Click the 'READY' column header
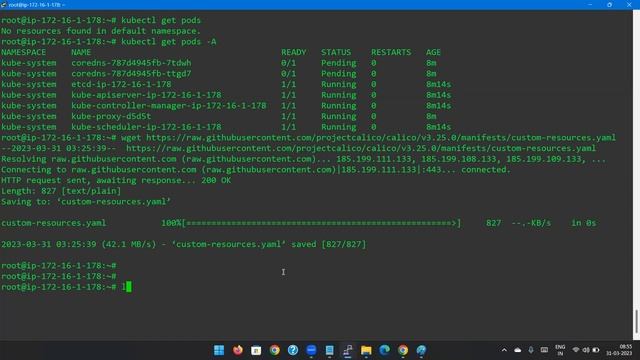 coord(293,52)
